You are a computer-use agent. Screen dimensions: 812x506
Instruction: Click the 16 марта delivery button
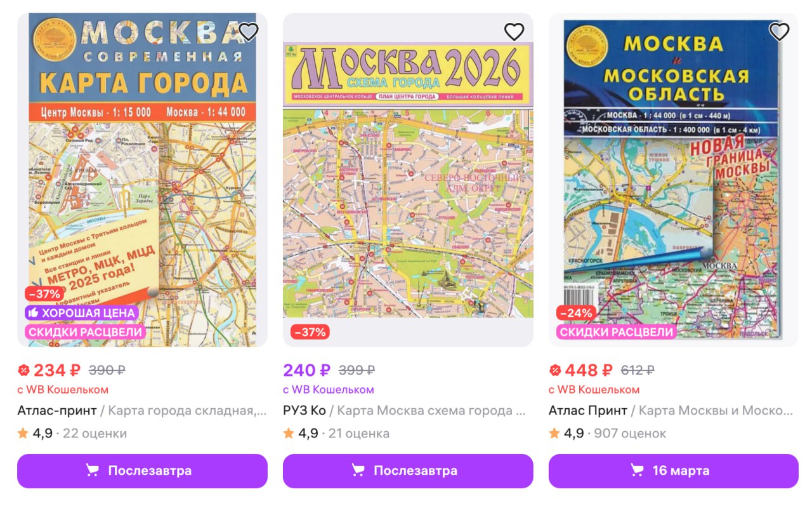point(673,470)
